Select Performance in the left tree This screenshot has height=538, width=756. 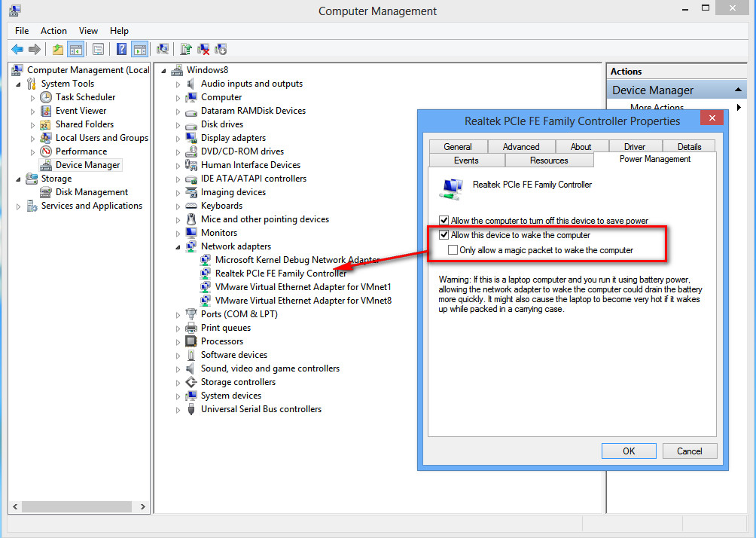[x=81, y=151]
